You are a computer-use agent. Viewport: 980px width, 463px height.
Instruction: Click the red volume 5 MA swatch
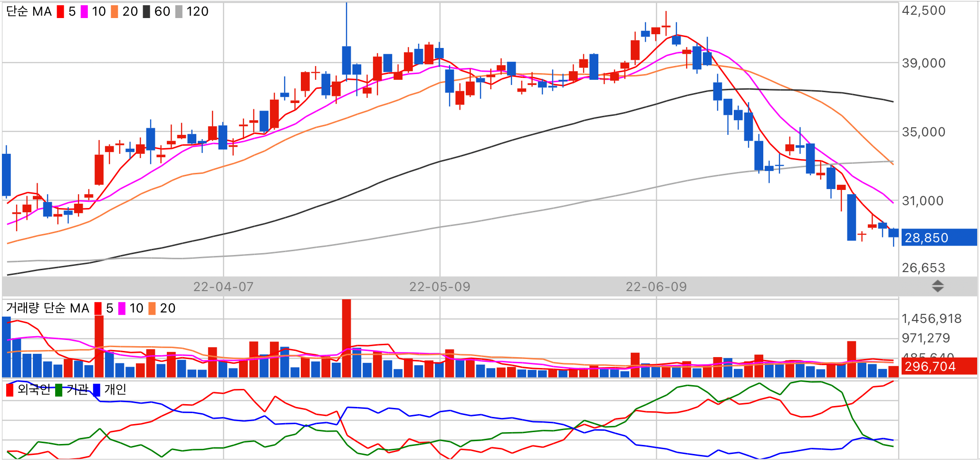98,308
